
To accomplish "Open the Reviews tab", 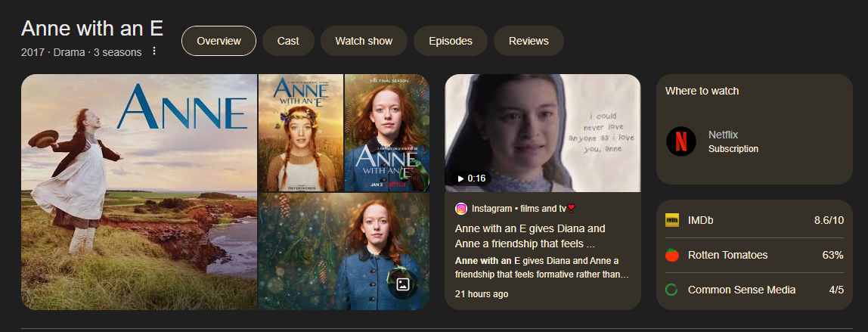I will point(529,41).
